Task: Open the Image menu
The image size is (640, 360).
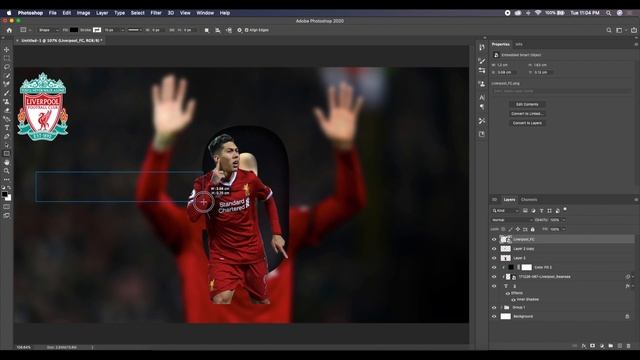Action: (x=83, y=13)
